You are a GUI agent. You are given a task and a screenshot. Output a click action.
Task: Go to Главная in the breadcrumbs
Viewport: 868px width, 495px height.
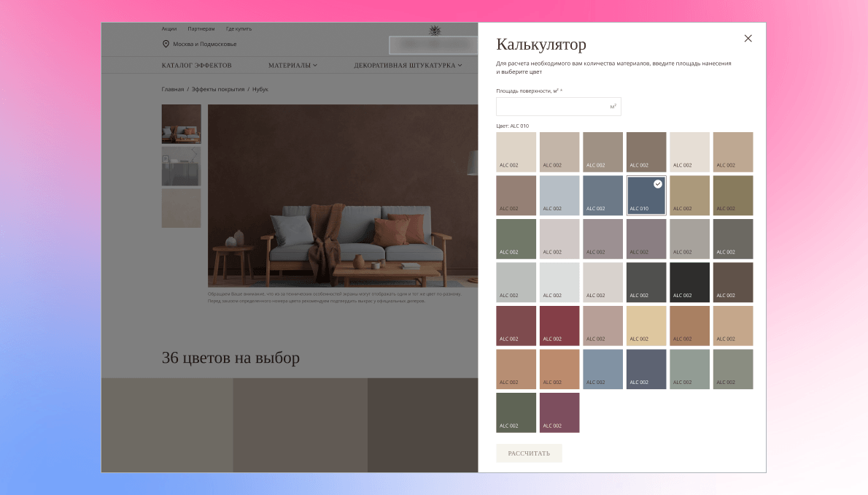(x=173, y=89)
